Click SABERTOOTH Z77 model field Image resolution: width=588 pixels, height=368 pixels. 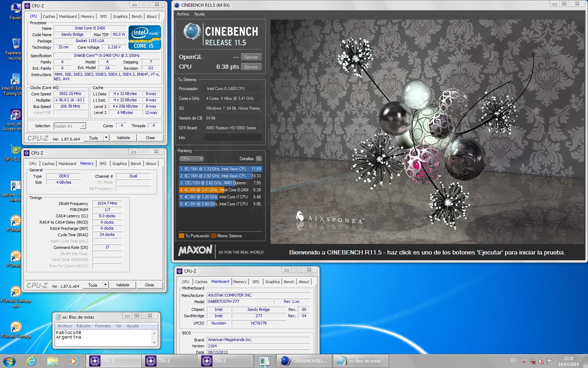pyautogui.click(x=240, y=301)
